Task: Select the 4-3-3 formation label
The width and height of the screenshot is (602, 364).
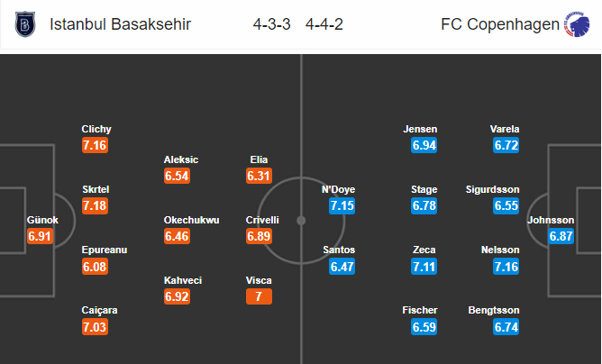Action: click(x=272, y=24)
